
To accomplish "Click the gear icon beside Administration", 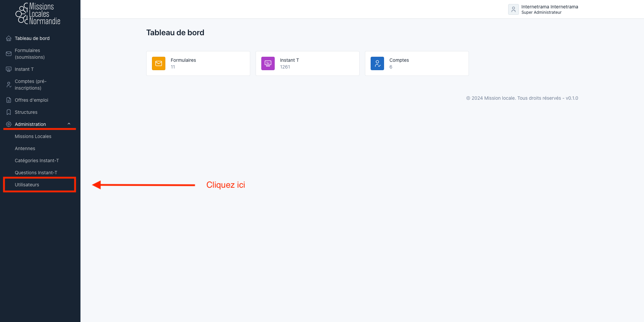I will (x=9, y=124).
